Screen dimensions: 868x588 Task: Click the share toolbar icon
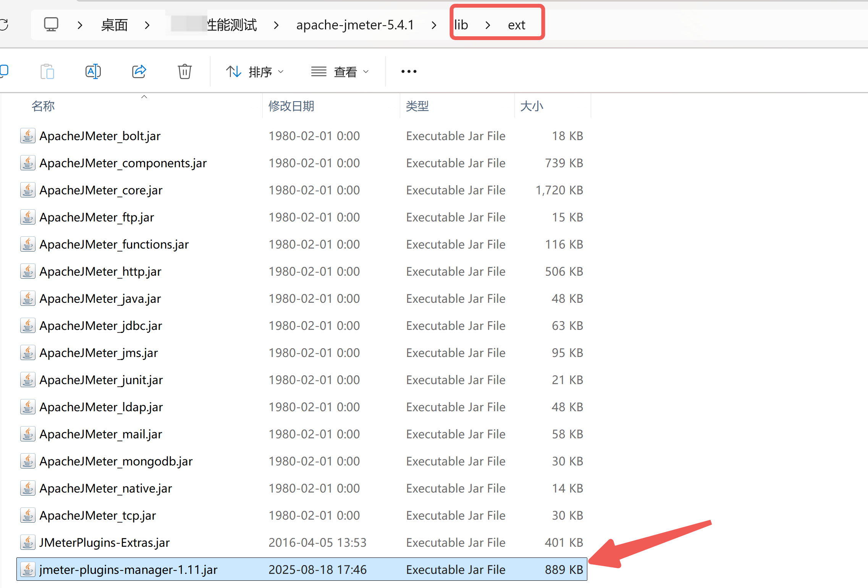pos(139,71)
